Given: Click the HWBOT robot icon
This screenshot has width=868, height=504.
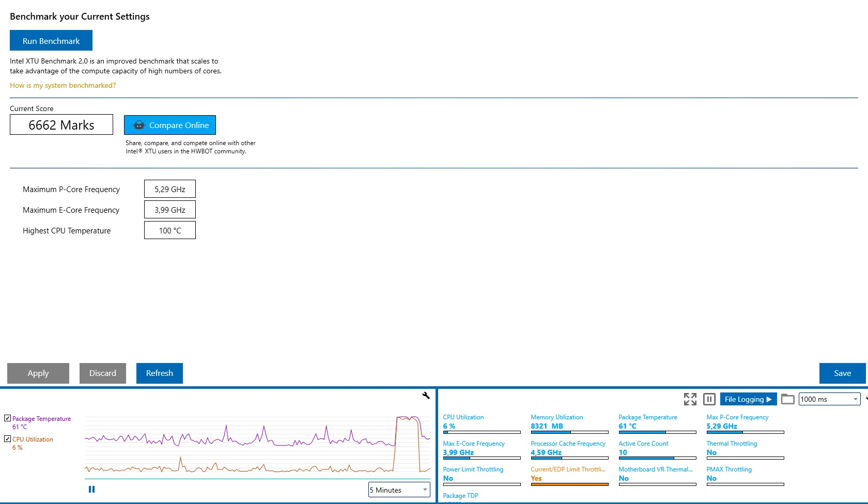Looking at the screenshot, I should [139, 125].
